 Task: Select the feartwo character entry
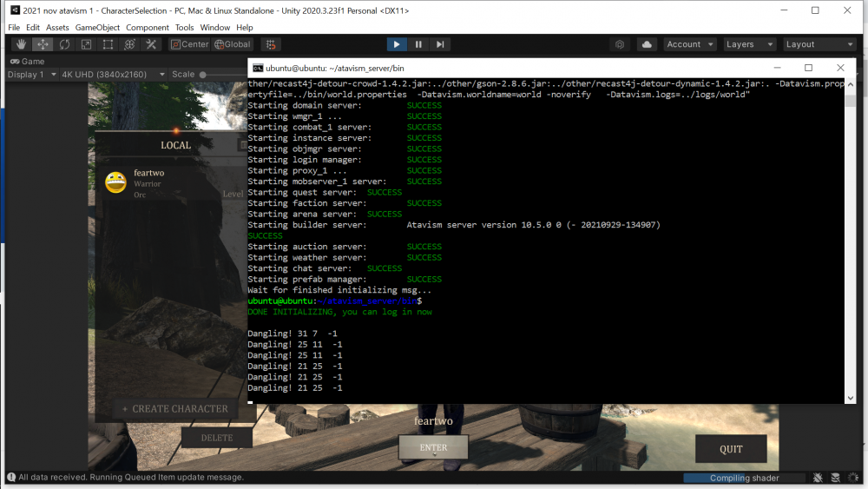pyautogui.click(x=165, y=183)
